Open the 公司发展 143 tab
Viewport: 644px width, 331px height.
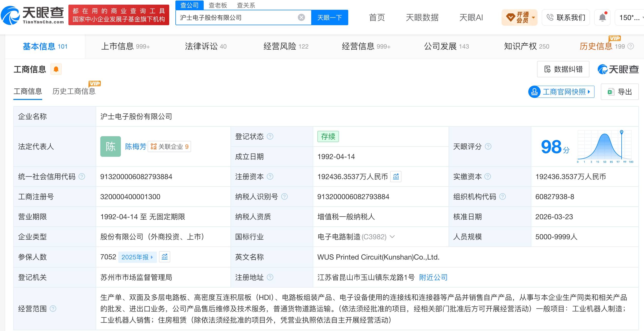(446, 47)
